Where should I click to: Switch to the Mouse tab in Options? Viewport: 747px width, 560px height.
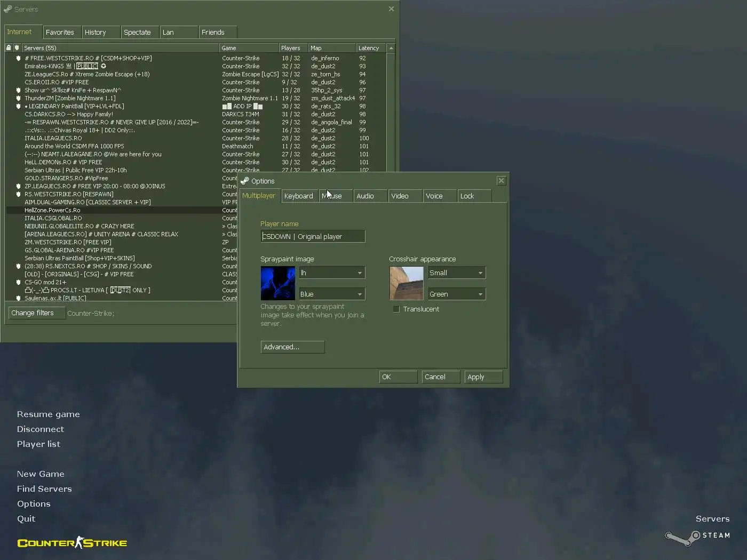[336, 196]
